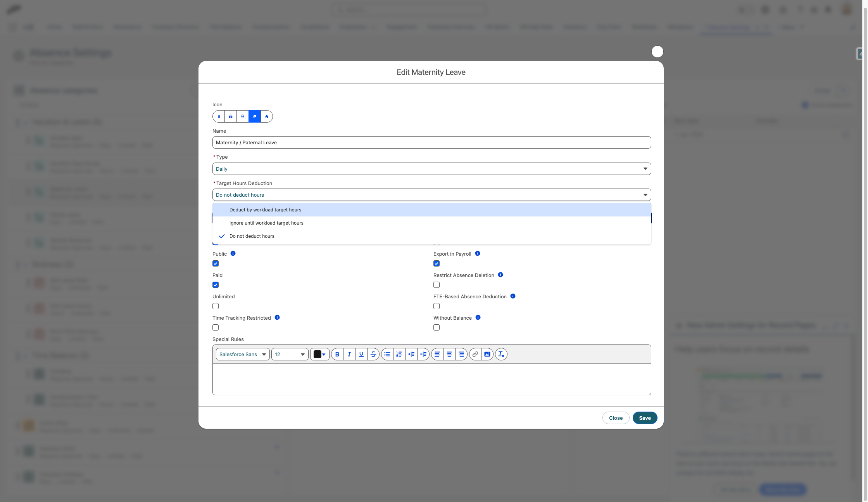The height and width of the screenshot is (502, 868).
Task: Open the Salesforce Sans font family dropdown
Action: (242, 354)
